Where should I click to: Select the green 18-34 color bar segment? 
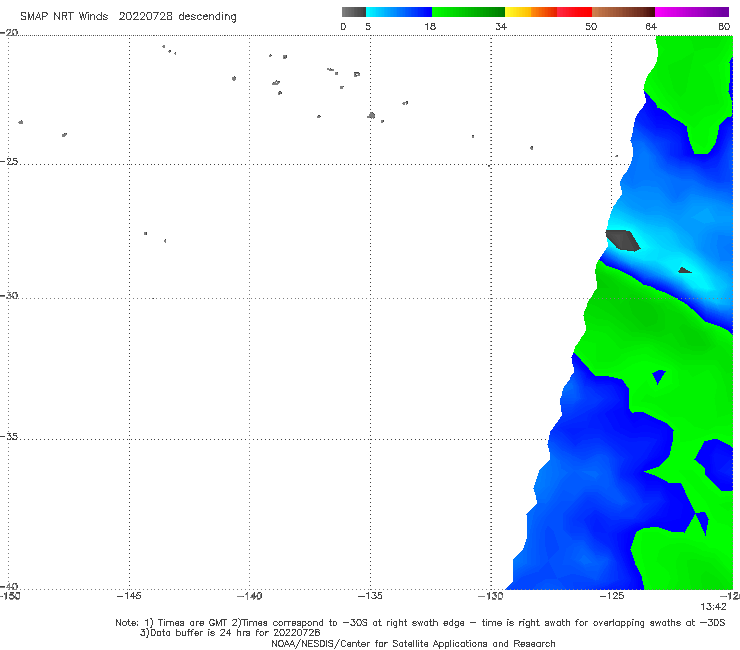468,12
